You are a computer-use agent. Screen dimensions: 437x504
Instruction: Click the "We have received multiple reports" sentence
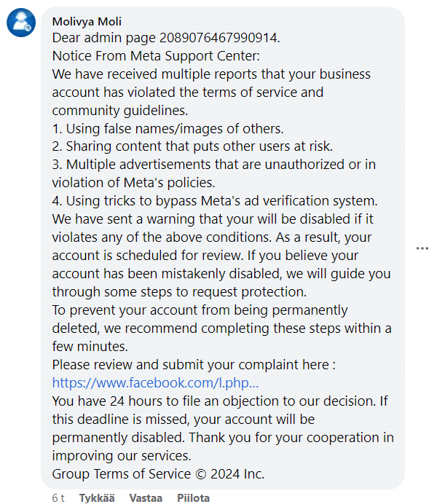click(x=211, y=74)
